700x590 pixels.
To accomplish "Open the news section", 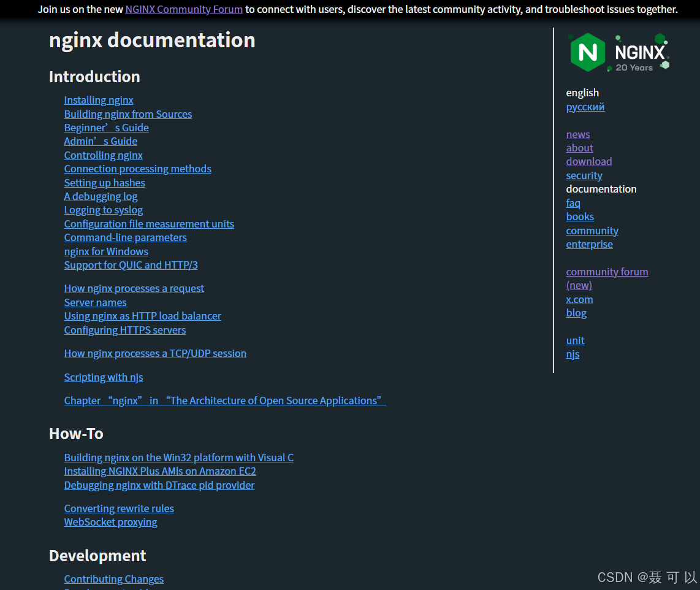I will tap(577, 134).
